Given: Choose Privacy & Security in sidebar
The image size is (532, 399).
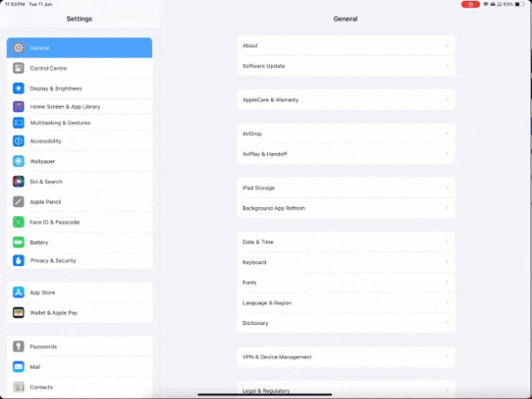Looking at the screenshot, I should (80, 260).
